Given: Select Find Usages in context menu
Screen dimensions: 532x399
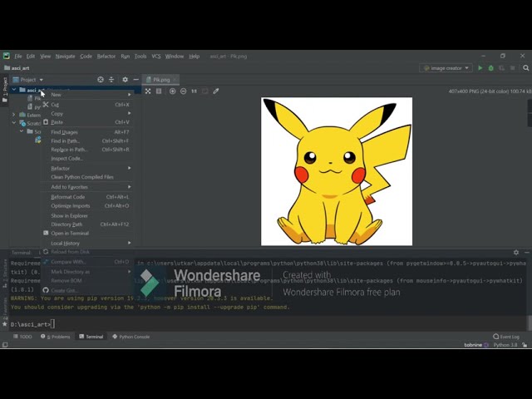Looking at the screenshot, I should pos(86,132).
